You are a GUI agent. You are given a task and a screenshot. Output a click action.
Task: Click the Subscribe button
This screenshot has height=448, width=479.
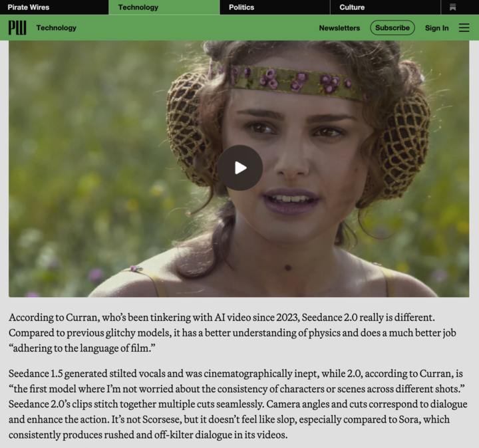pos(393,28)
